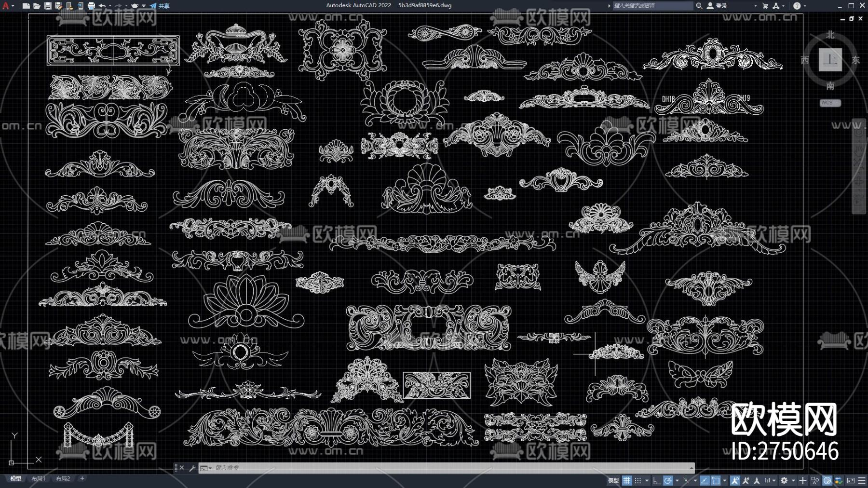Open the AutoCAD application menu (red A)
The image size is (868, 488).
click(x=6, y=6)
